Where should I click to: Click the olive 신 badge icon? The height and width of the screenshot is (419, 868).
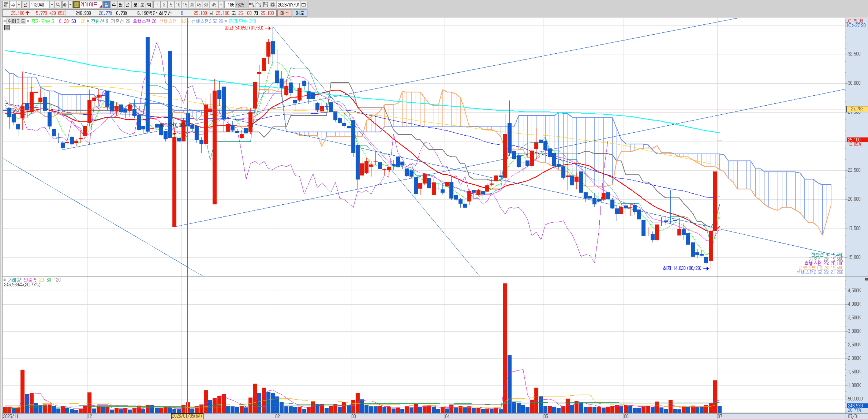77,5
